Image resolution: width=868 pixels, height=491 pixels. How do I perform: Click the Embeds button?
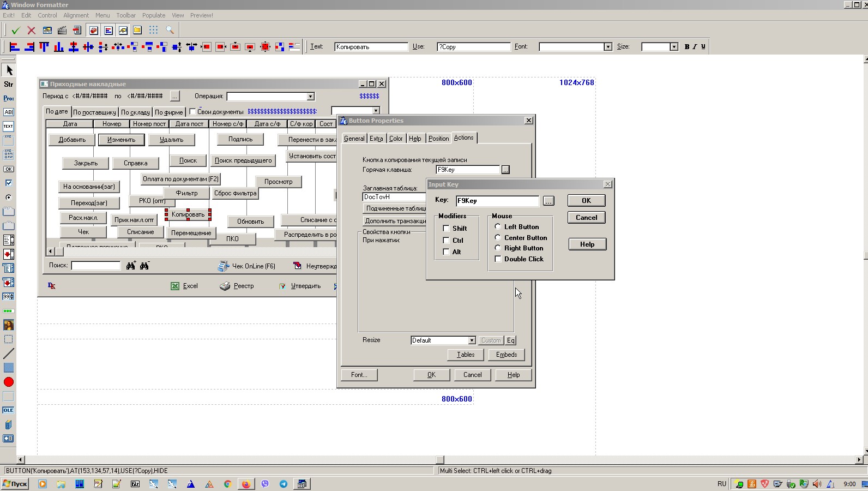coord(506,355)
